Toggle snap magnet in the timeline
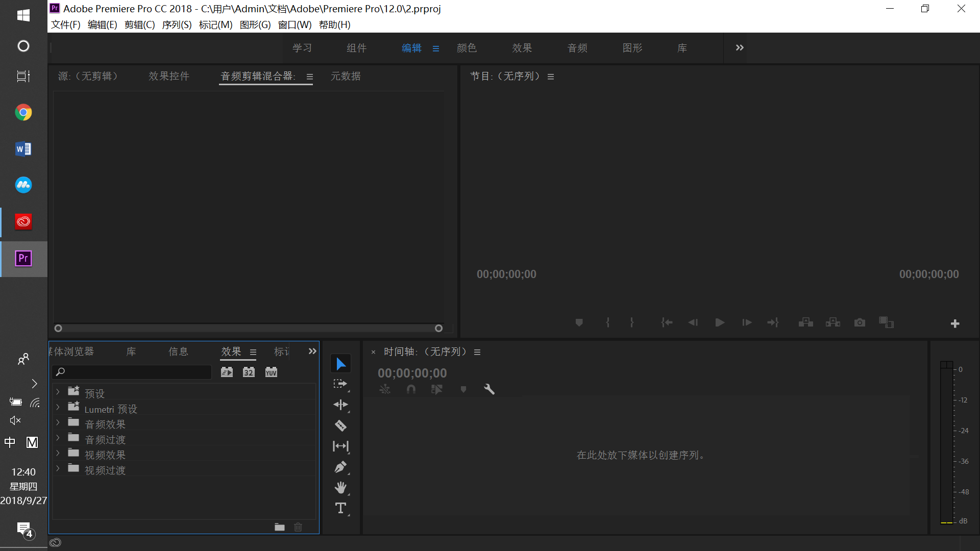 coord(411,389)
